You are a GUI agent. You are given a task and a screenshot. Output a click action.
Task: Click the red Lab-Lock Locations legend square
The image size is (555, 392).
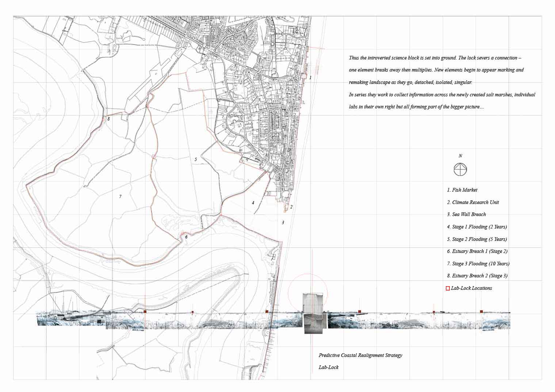448,288
